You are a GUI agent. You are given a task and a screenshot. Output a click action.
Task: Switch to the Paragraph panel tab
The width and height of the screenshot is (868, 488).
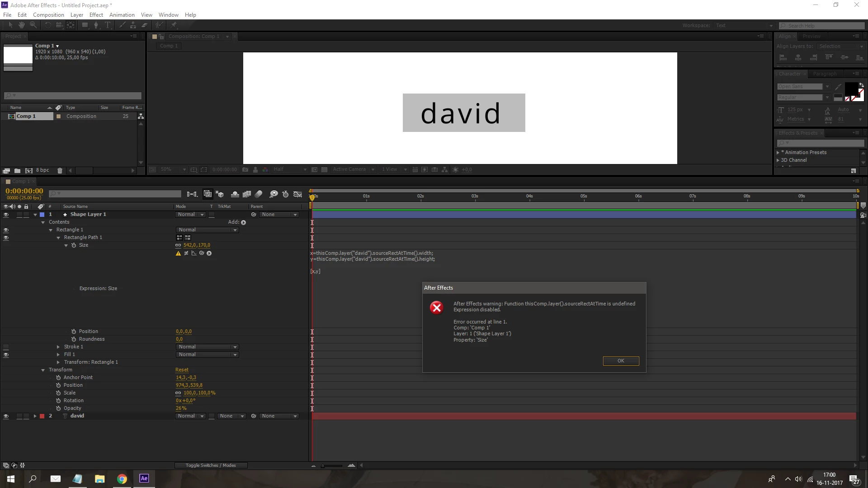pos(825,74)
